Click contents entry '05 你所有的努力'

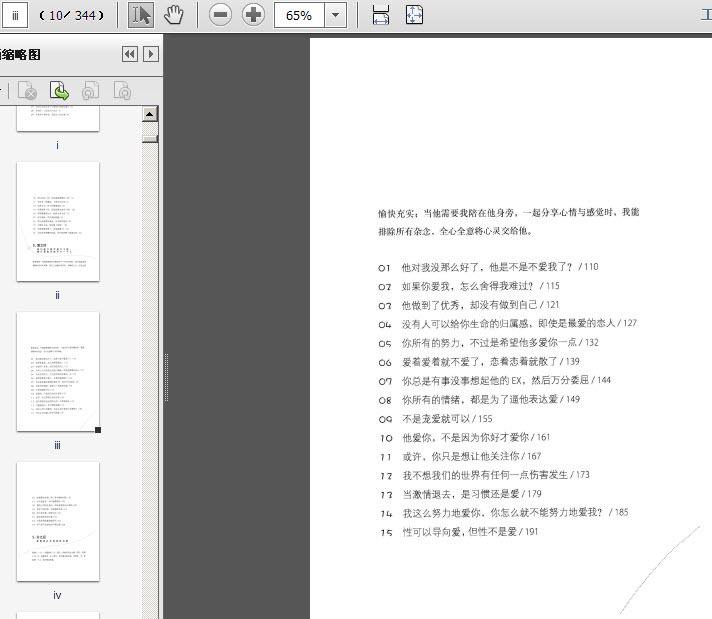coord(488,343)
